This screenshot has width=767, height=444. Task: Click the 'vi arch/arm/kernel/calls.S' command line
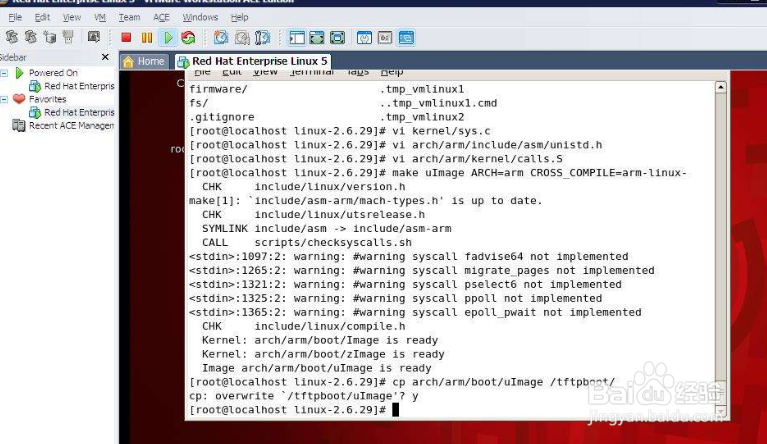point(376,159)
